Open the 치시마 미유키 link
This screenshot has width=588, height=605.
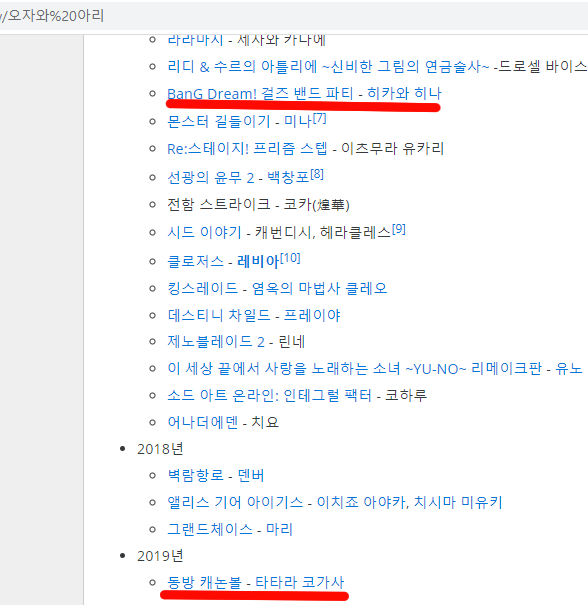[x=458, y=503]
